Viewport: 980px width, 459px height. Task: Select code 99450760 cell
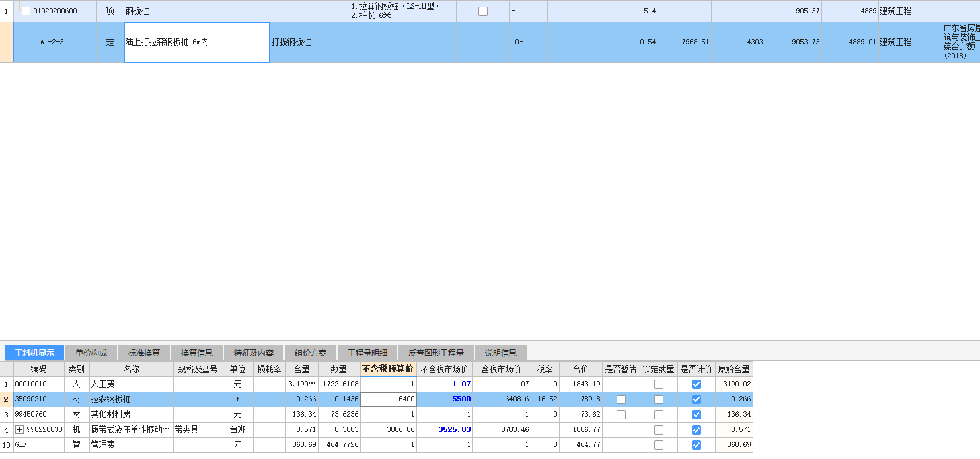click(39, 415)
